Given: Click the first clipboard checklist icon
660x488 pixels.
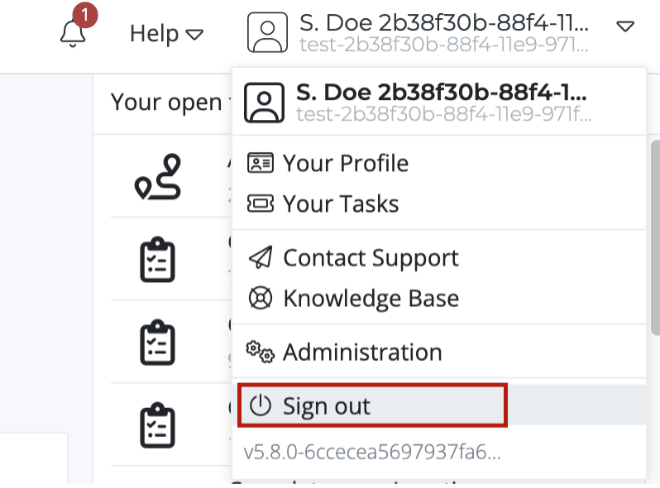Looking at the screenshot, I should pyautogui.click(x=157, y=259).
